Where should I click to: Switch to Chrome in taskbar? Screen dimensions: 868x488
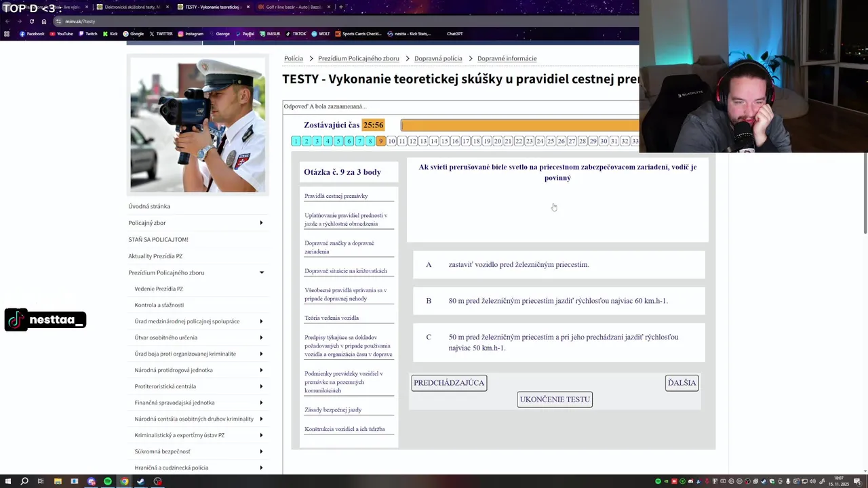point(124,481)
